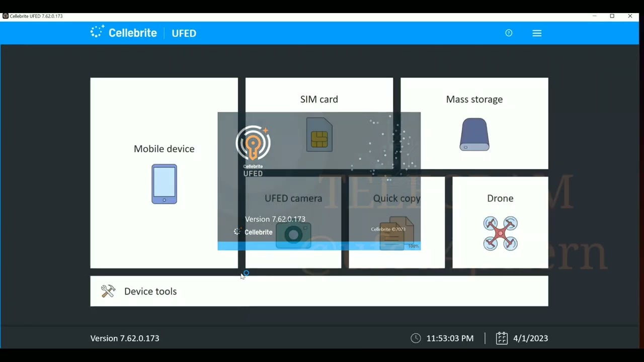Screen dimensions: 644x362
Task: Click the app icon in title bar
Action: 6,16
